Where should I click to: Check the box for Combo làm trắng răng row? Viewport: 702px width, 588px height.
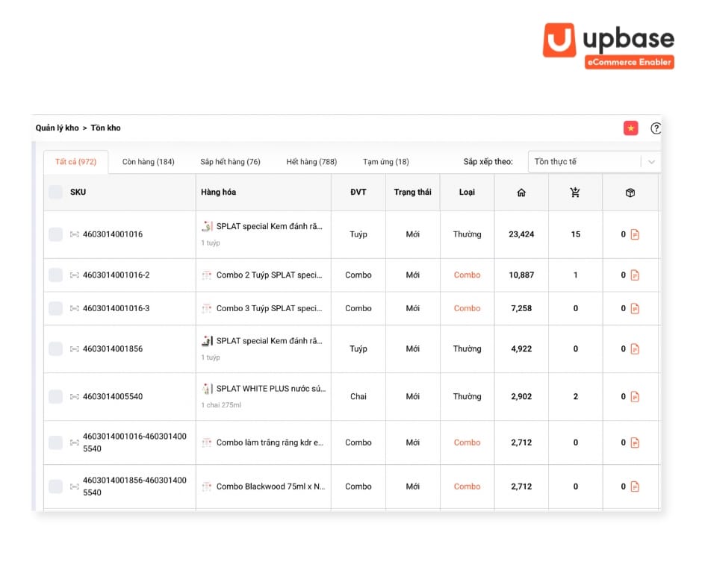click(x=55, y=442)
